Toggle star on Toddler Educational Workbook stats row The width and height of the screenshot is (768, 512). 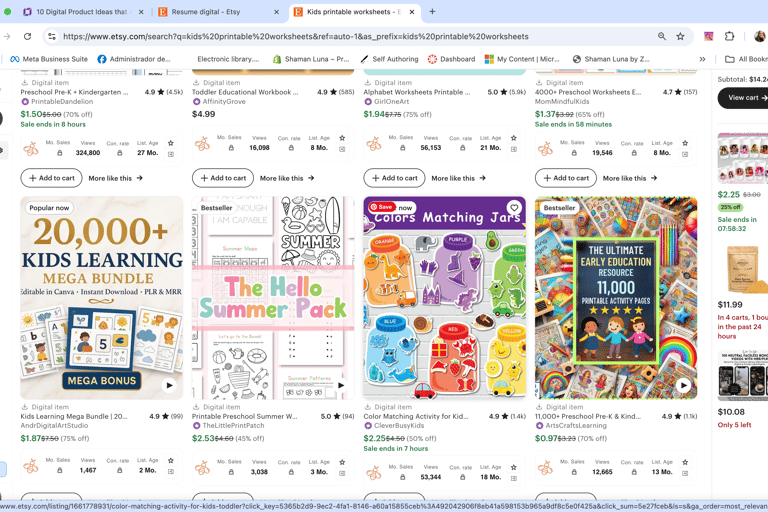pos(342,138)
